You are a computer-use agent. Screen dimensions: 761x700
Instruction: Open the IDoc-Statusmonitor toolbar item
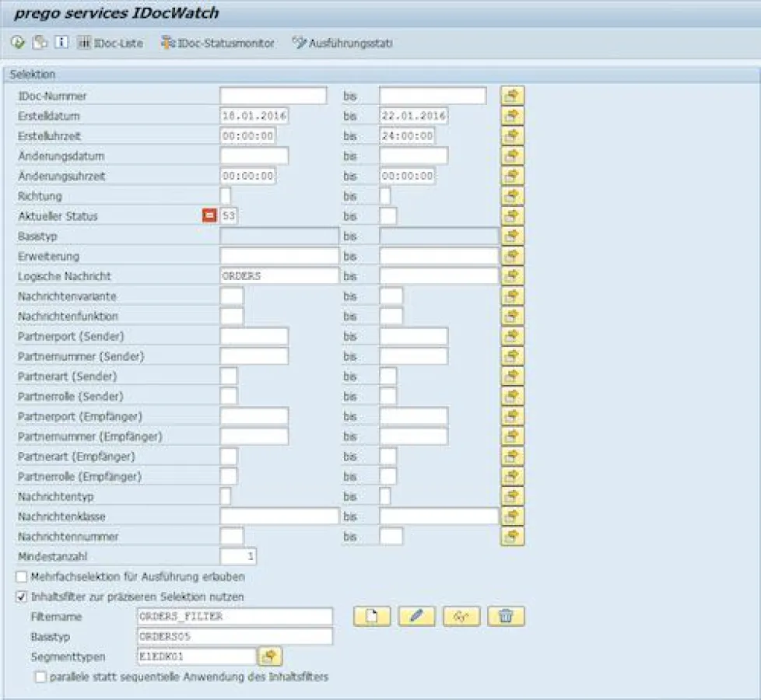pos(218,44)
